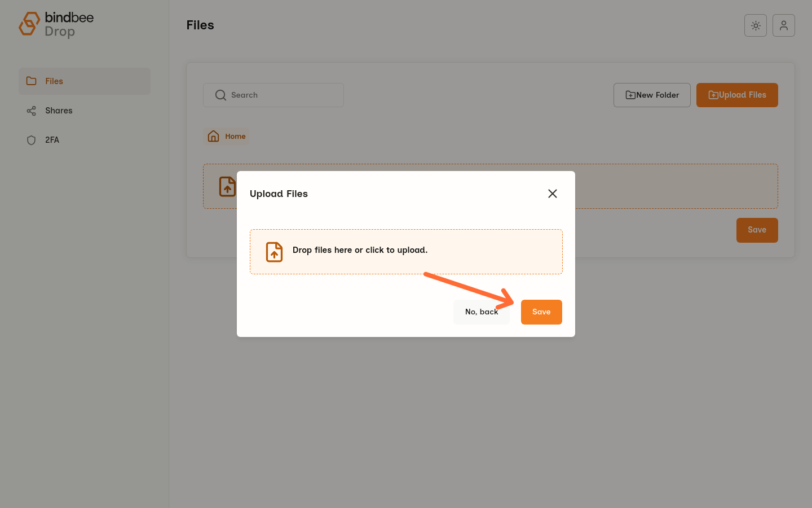This screenshot has width=812, height=508.
Task: Click the Save button in the Upload Files dialog
Action: (x=541, y=312)
